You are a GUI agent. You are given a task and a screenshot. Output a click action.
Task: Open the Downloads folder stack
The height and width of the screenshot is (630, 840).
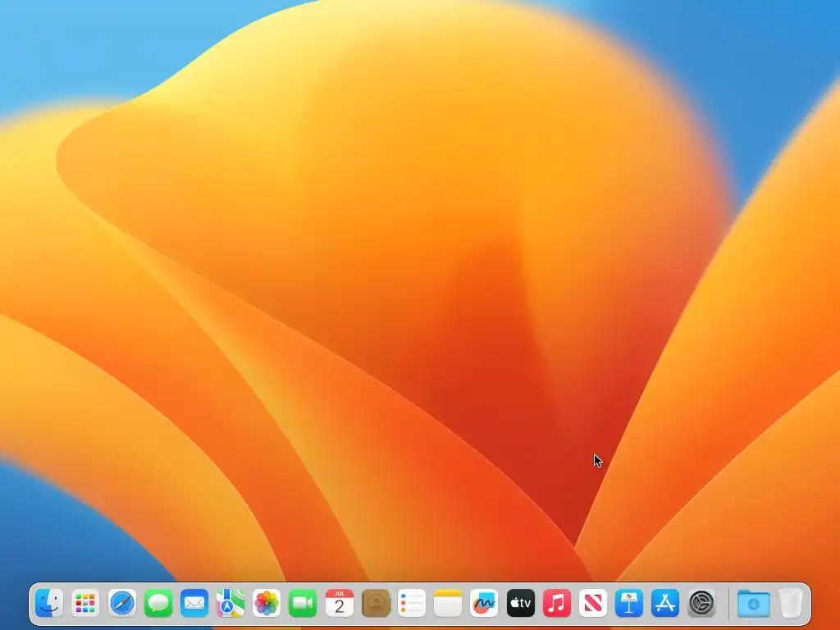click(x=754, y=603)
